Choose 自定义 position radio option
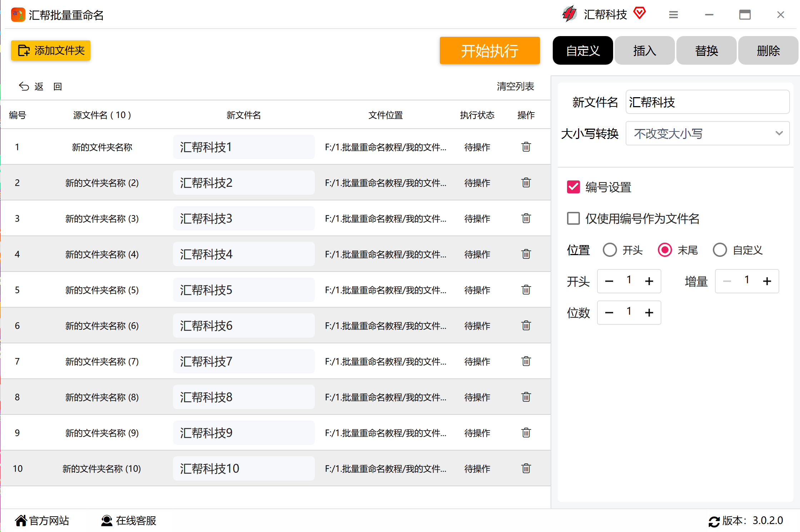 720,250
